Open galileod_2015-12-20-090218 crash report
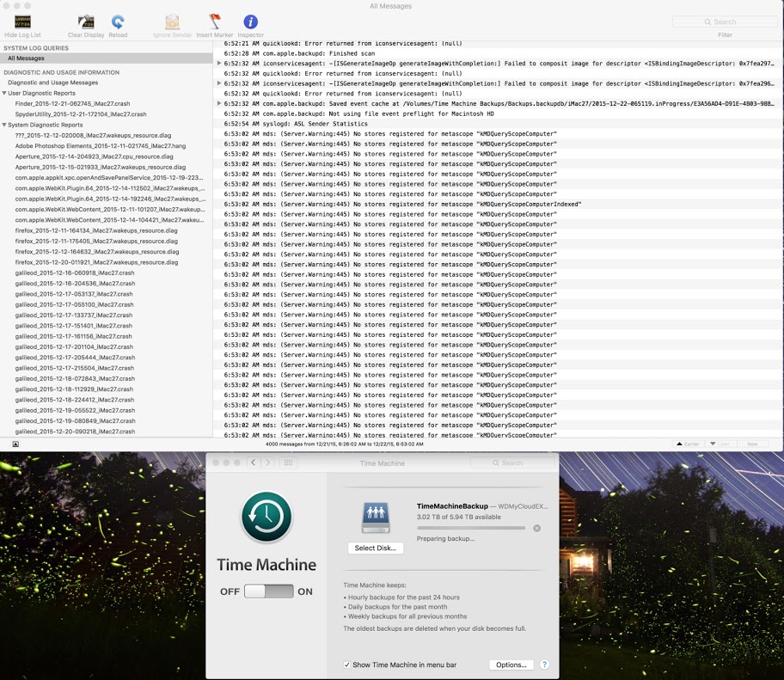Viewport: 784px width, 680px height. [75, 432]
